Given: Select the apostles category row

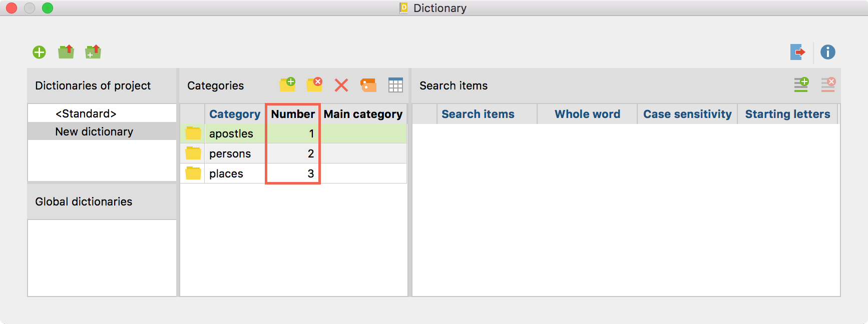Looking at the screenshot, I should [x=293, y=133].
